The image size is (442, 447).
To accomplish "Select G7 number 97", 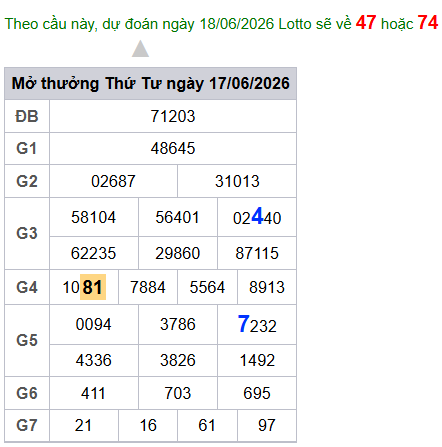I will (267, 425).
